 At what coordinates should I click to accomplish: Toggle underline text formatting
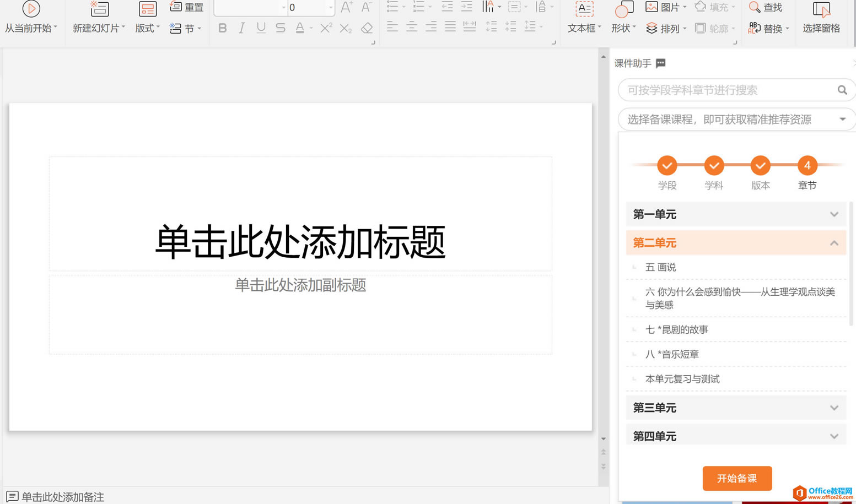coord(261,28)
